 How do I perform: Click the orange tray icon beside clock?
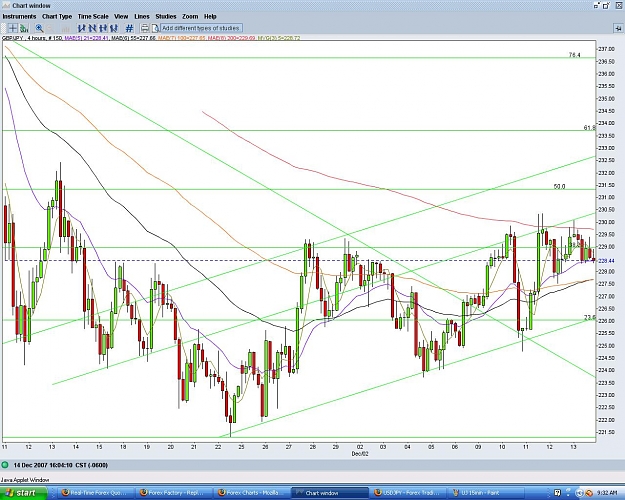589,493
